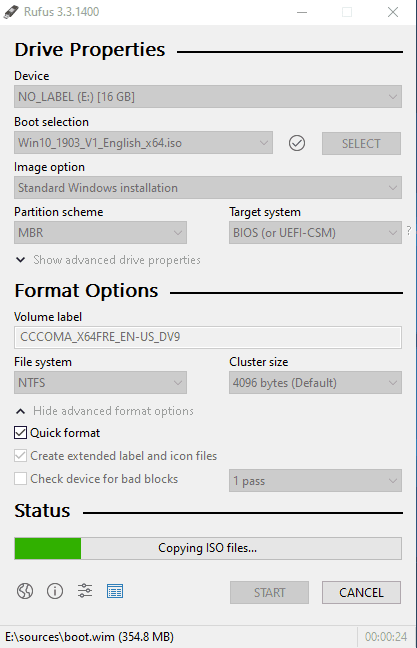This screenshot has width=417, height=648.
Task: Collapse Hide advanced format options
Action: [x=105, y=411]
